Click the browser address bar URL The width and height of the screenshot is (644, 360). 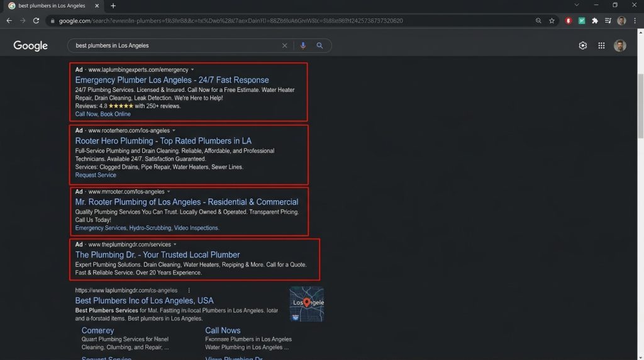tap(231, 21)
